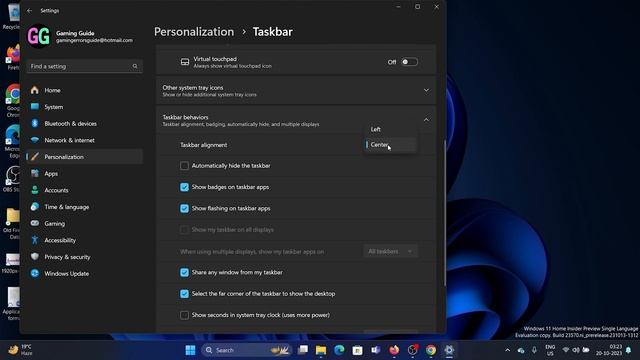
Task: Click the System monitor icon in sidebar
Action: tap(35, 107)
